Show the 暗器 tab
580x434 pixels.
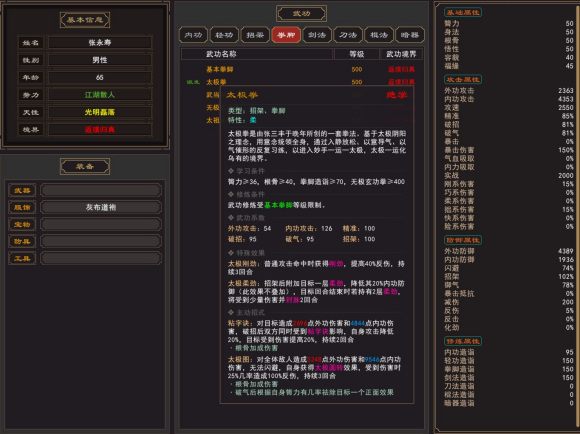410,35
